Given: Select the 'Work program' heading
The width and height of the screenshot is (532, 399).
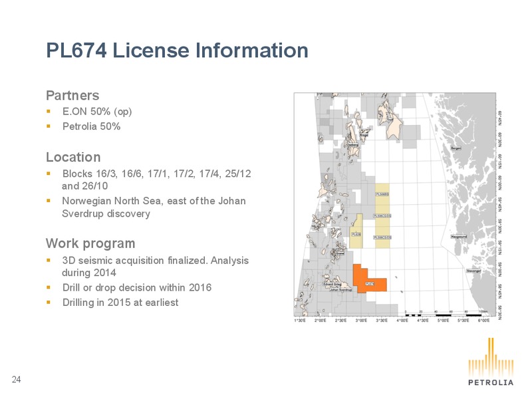Looking at the screenshot, I should tap(90, 243).
